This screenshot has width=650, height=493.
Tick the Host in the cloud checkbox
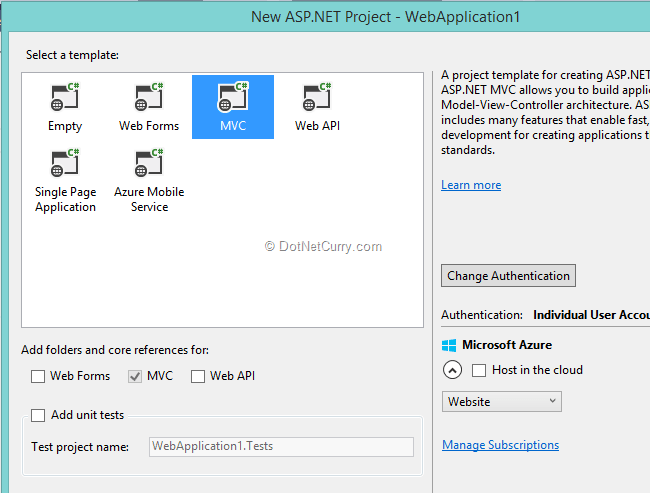tap(479, 370)
